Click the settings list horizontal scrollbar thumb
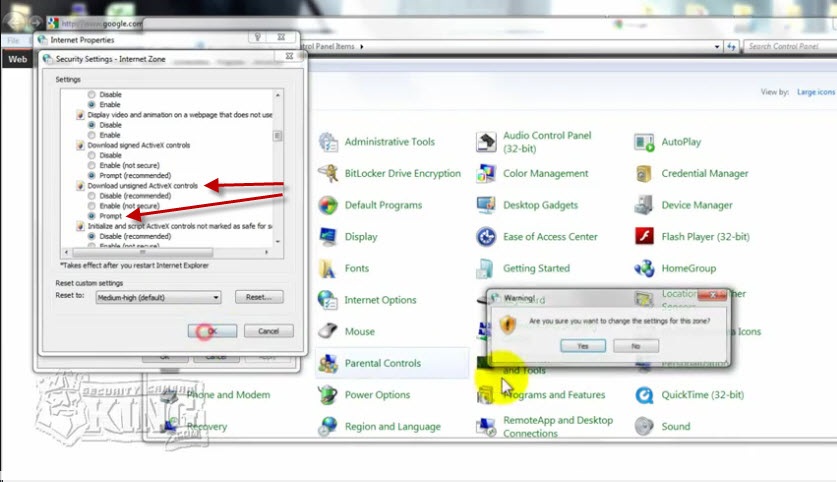The height and width of the screenshot is (482, 837). coord(143,252)
